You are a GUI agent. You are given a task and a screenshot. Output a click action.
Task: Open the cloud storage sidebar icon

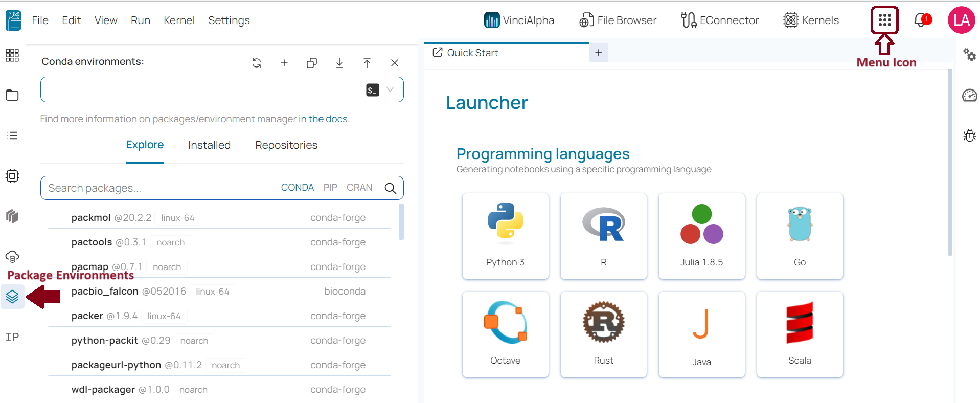[x=12, y=256]
